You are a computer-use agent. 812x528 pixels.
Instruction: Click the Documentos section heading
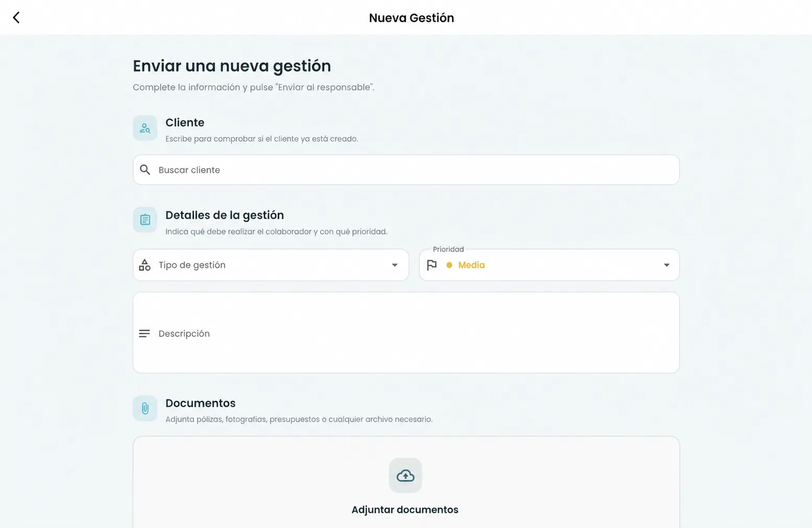click(201, 403)
